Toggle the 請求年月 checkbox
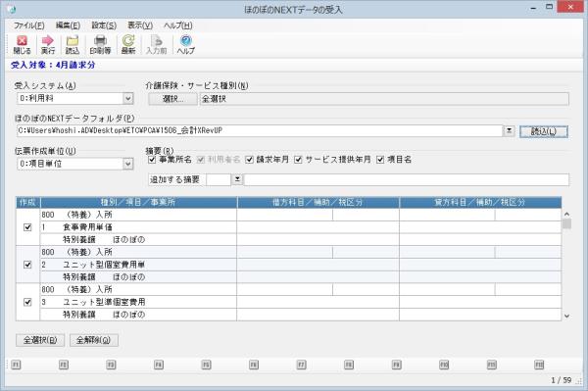 click(x=249, y=160)
